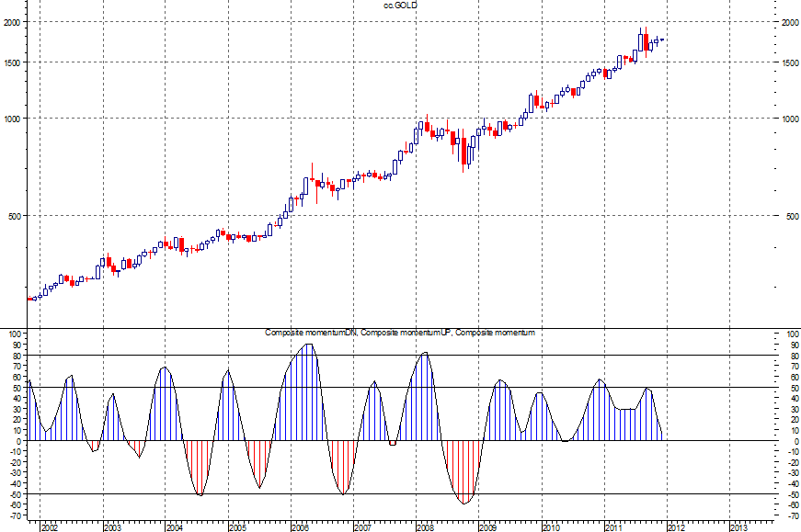The width and height of the screenshot is (801, 532).
Task: Click the 2013 year label on time axis
Action: click(739, 527)
